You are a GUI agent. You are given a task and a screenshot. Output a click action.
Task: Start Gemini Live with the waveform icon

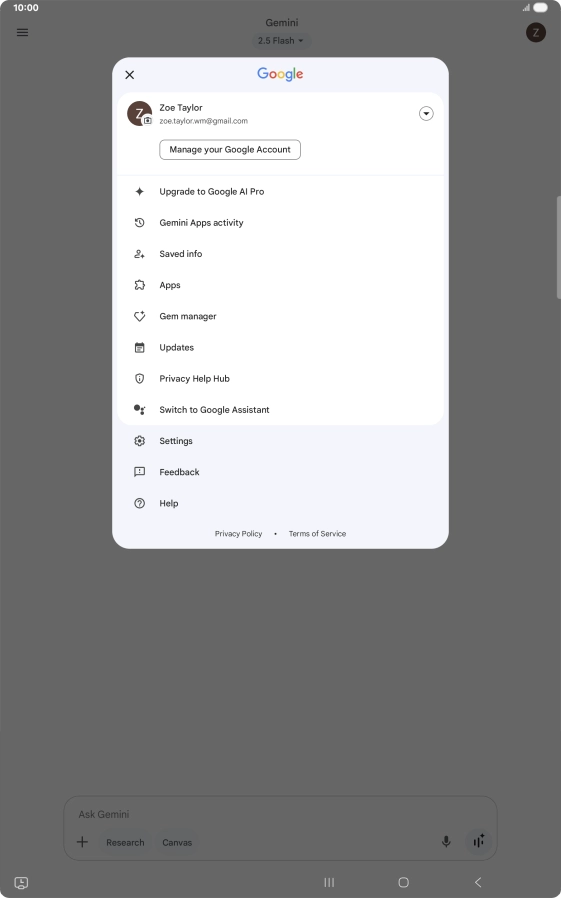coord(479,841)
